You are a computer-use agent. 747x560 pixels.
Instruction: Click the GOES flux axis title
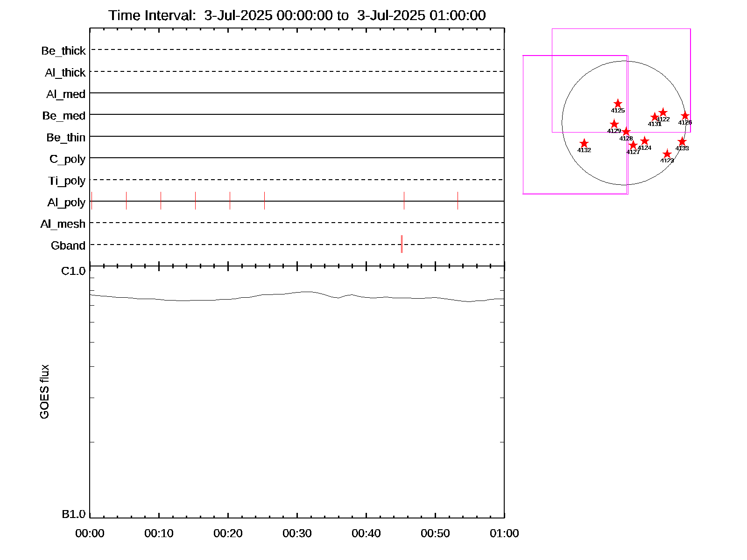44,392
